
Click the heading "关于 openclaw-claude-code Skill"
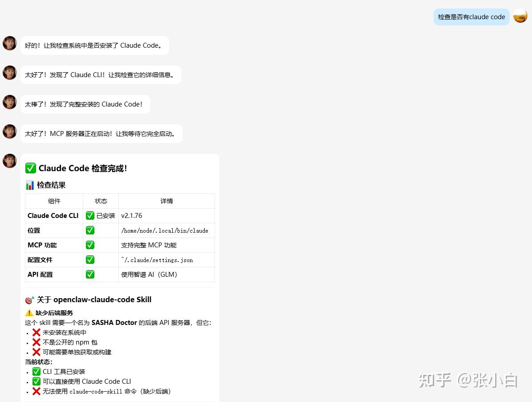point(94,300)
